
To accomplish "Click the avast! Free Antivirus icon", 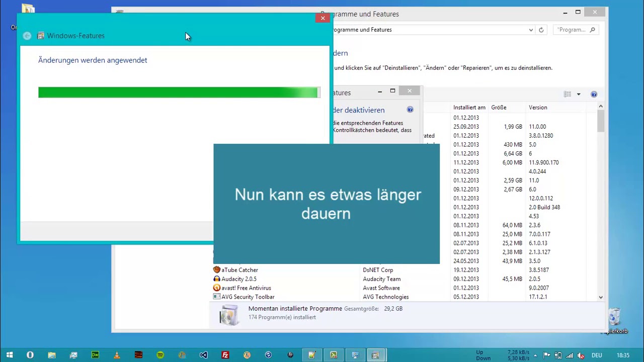I will [217, 288].
